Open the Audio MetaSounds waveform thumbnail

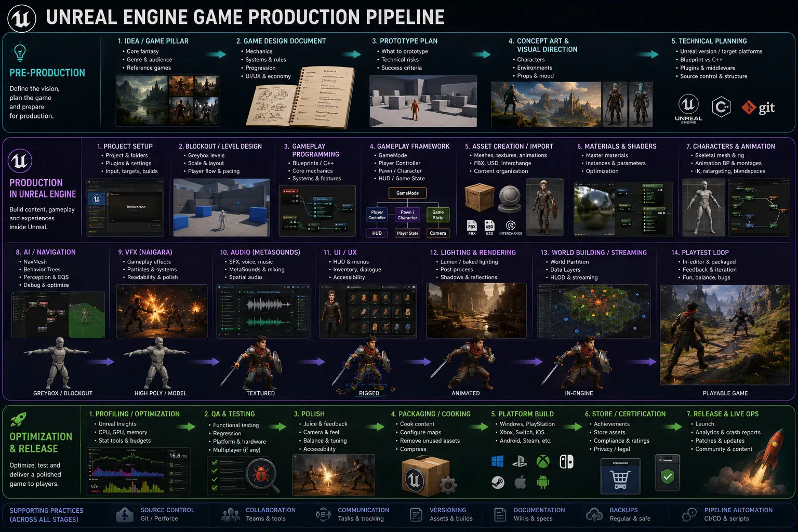264,311
